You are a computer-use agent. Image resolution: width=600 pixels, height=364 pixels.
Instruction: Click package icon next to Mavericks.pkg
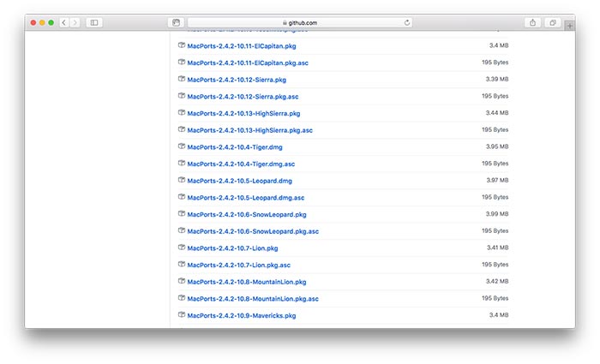(182, 314)
